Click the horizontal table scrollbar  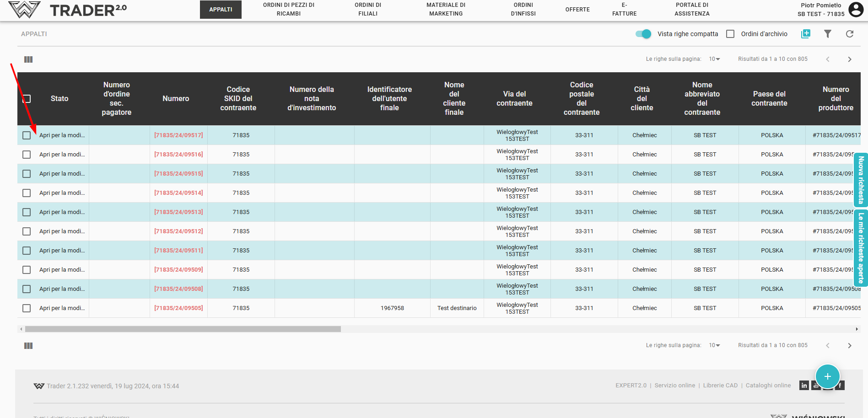[x=183, y=329]
